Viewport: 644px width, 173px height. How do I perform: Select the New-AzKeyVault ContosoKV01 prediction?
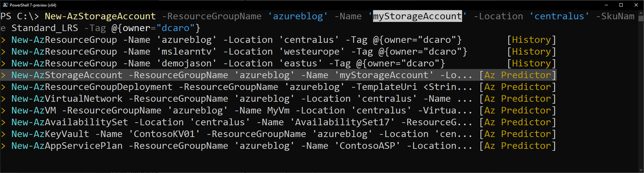pyautogui.click(x=278, y=134)
